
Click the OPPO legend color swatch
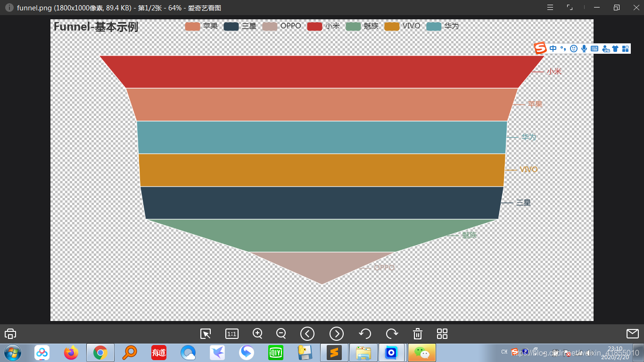point(270,26)
